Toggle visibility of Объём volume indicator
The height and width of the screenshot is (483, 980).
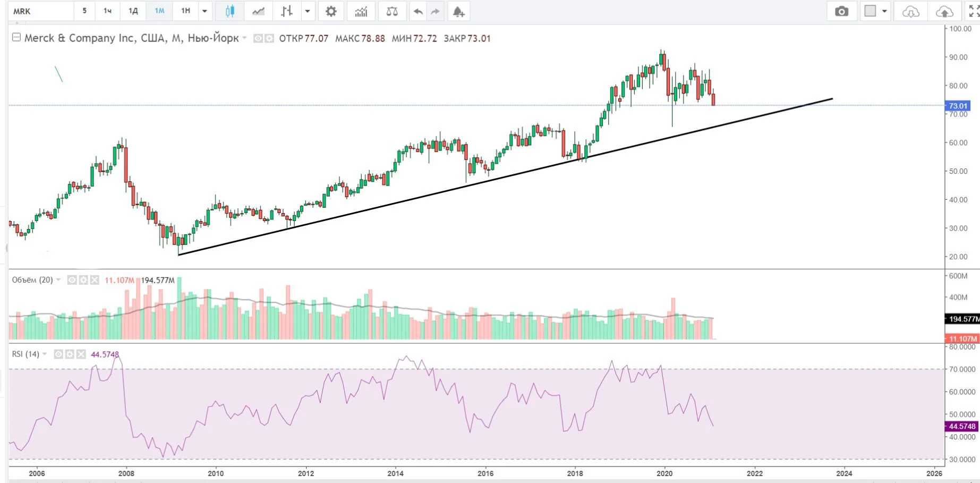click(x=72, y=280)
